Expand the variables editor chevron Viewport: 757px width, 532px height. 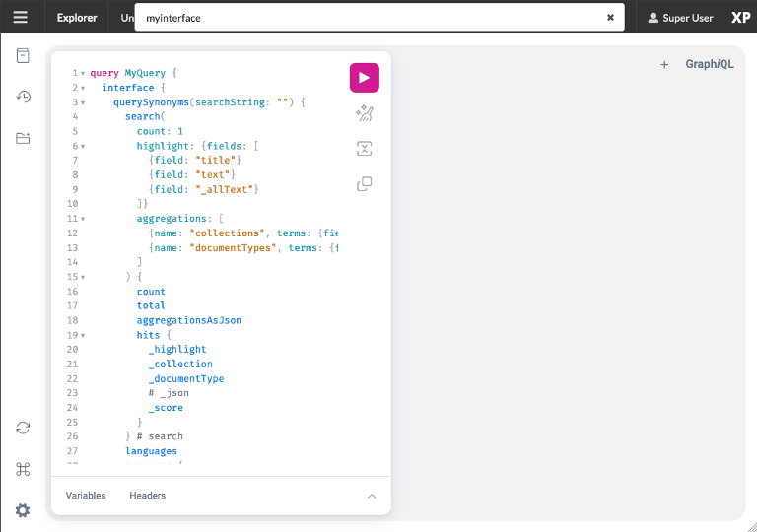point(372,496)
